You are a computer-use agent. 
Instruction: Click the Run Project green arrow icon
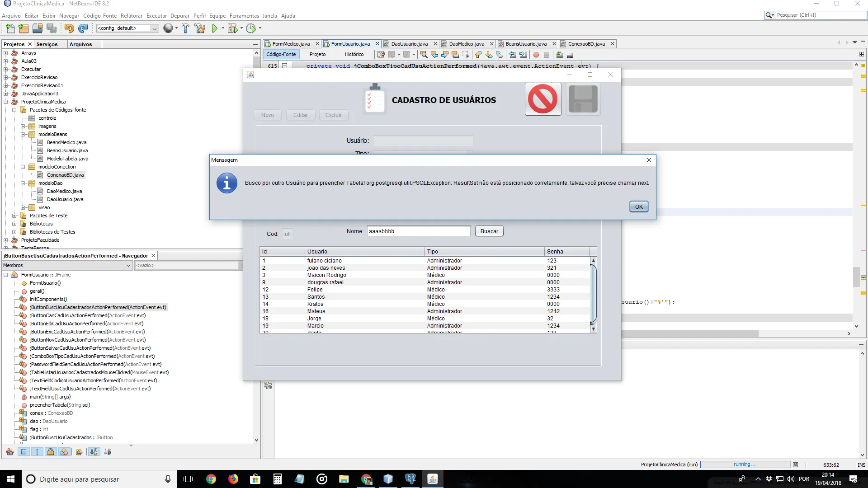click(x=215, y=28)
